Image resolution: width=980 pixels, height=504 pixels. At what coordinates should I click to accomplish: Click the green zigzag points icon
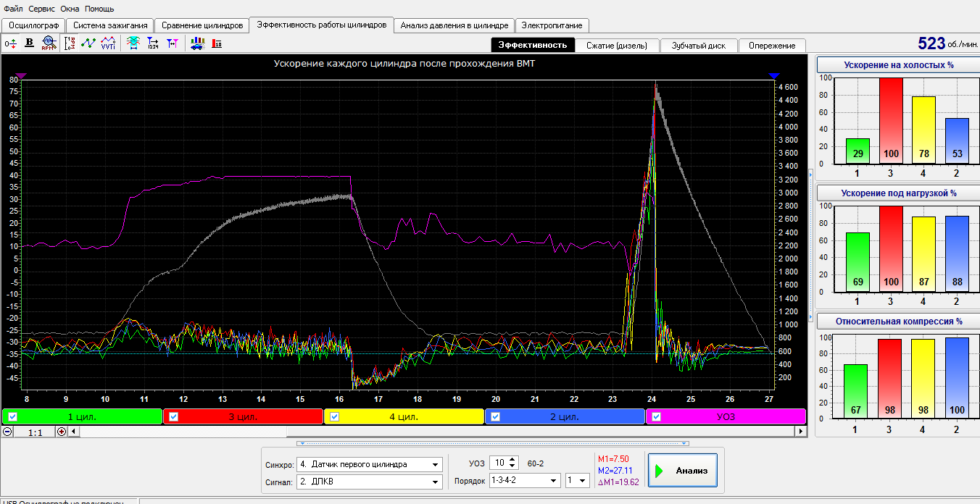pyautogui.click(x=88, y=43)
